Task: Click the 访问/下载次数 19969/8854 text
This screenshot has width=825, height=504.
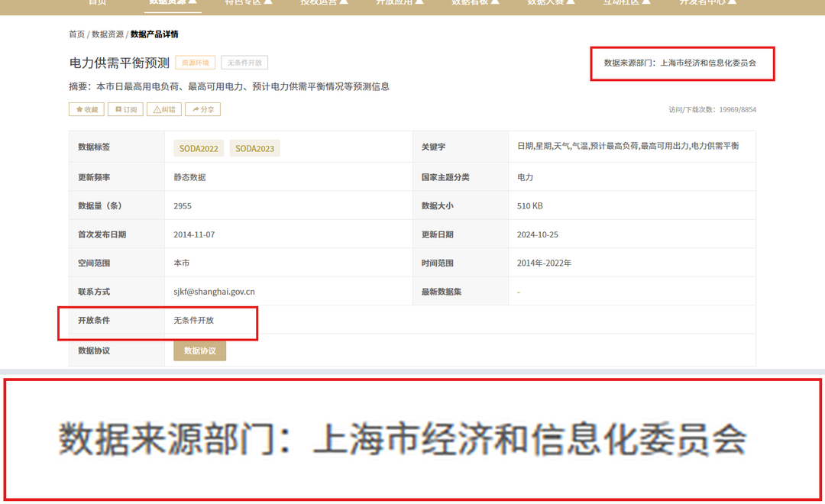Action: pos(713,110)
